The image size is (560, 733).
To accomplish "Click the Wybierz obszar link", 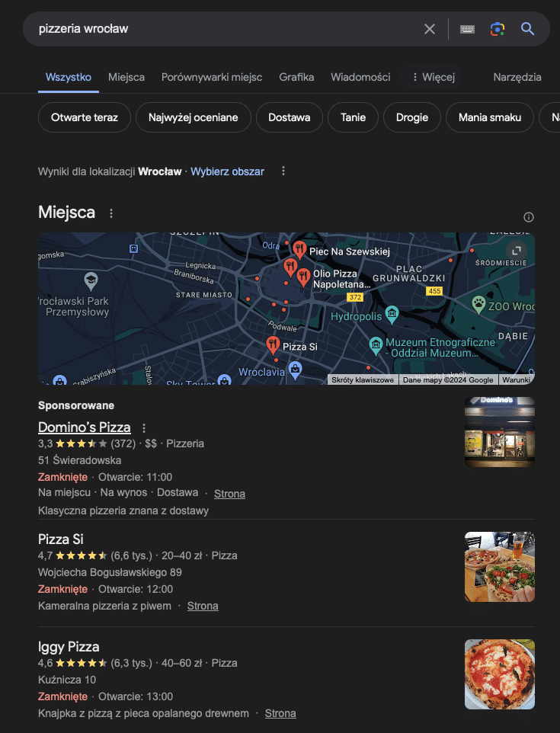I will click(x=227, y=171).
